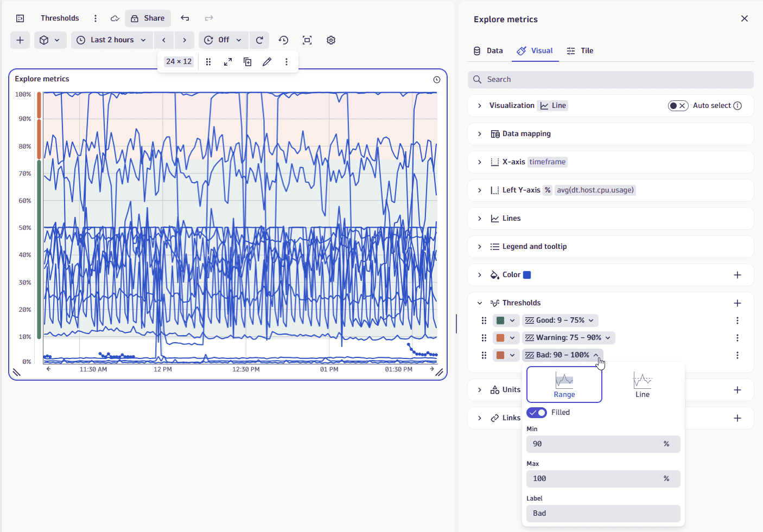Expand the Color section

[x=480, y=275]
